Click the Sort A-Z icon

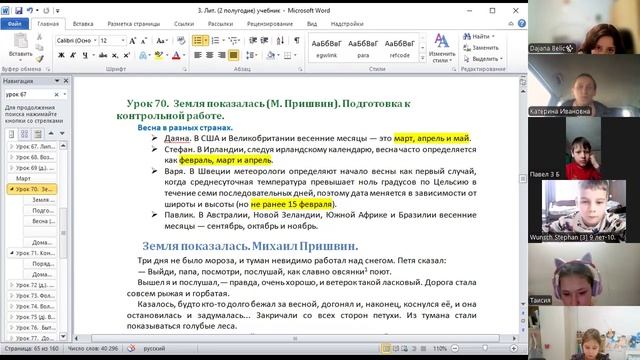coord(280,40)
